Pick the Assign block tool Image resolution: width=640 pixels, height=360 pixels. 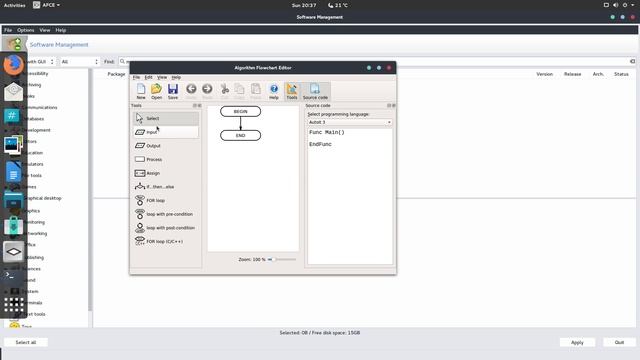coord(166,173)
